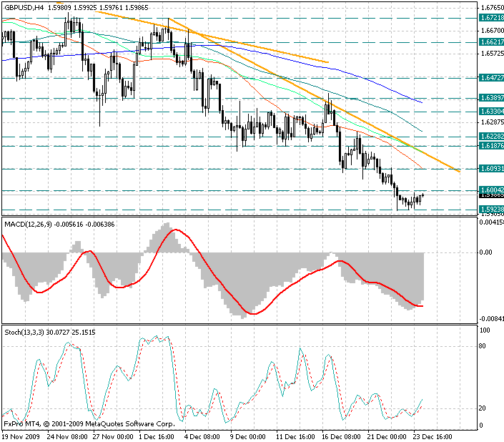Select the 1.63897 price level label
The image size is (504, 442).
[491, 98]
